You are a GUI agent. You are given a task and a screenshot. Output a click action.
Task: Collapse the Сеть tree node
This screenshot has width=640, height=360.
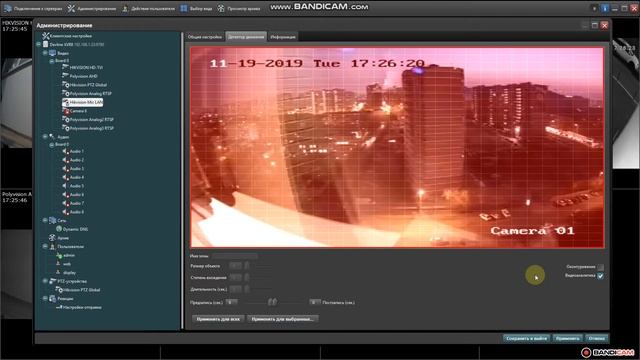(x=45, y=220)
